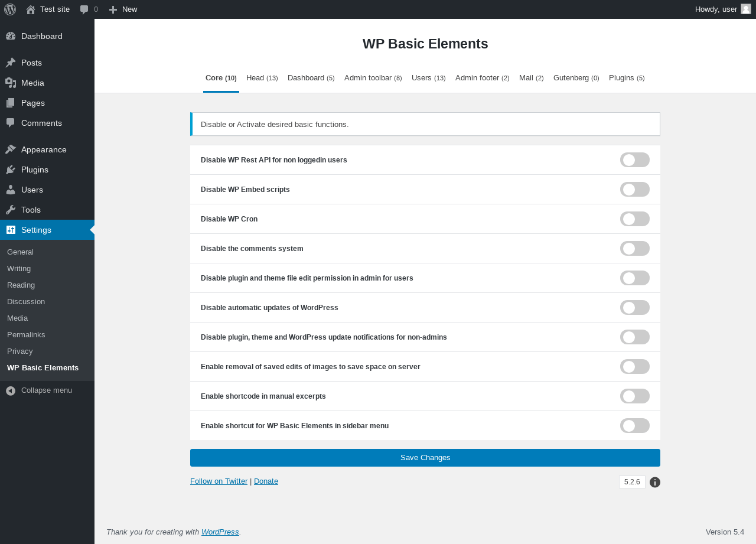Toggle sidebar menu shortcut for WP Basic Elements
Viewport: 756px width, 544px height.
pos(635,426)
